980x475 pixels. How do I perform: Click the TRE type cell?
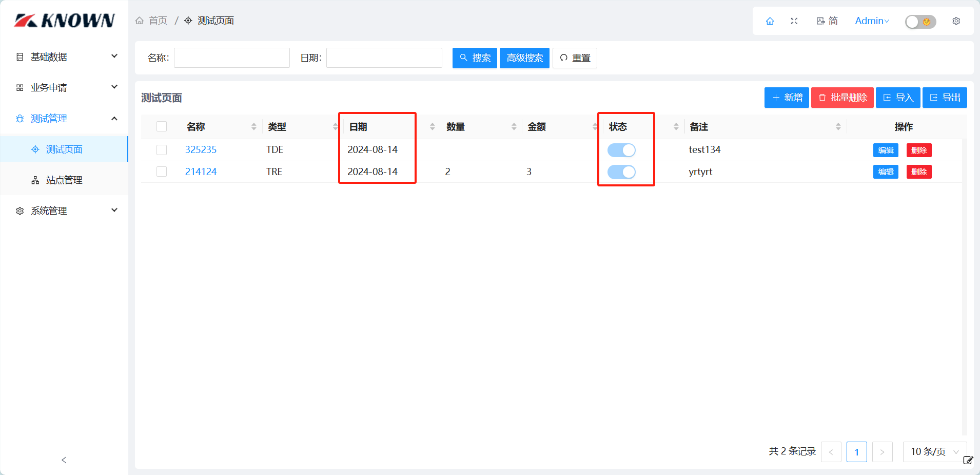[x=274, y=172]
